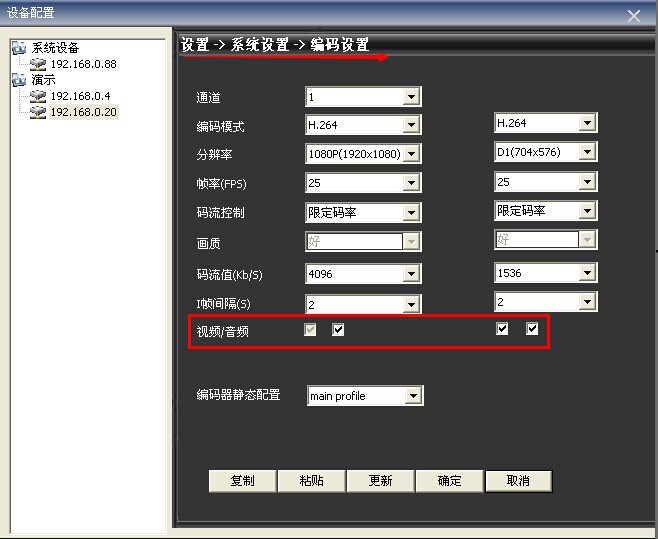Screen dimensions: 658x539
Task: Open sub stream frame rate 25 dropdown
Action: [546, 181]
